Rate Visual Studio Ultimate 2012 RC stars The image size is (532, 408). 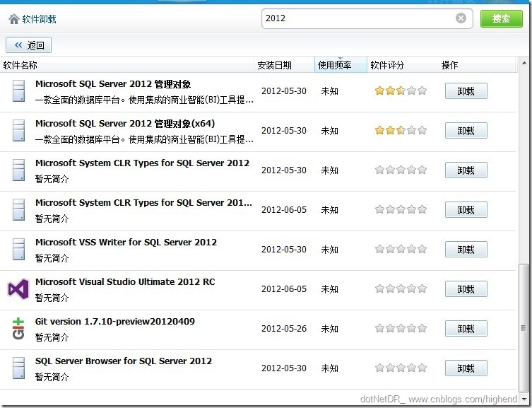pyautogui.click(x=401, y=289)
